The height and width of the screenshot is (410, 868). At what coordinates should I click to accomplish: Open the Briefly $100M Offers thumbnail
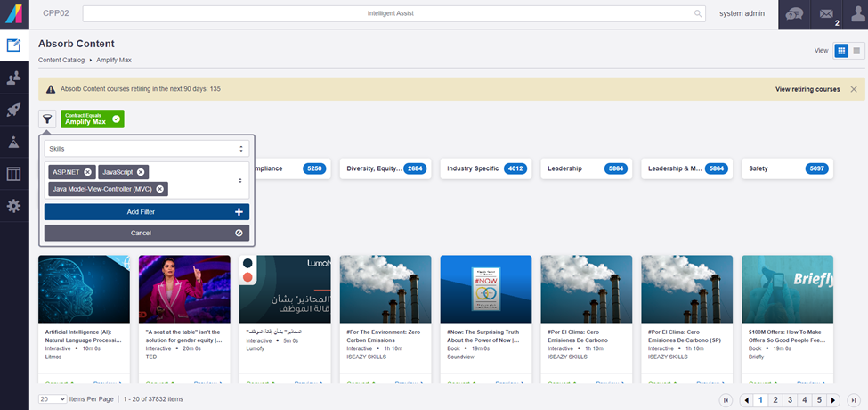[x=787, y=289]
